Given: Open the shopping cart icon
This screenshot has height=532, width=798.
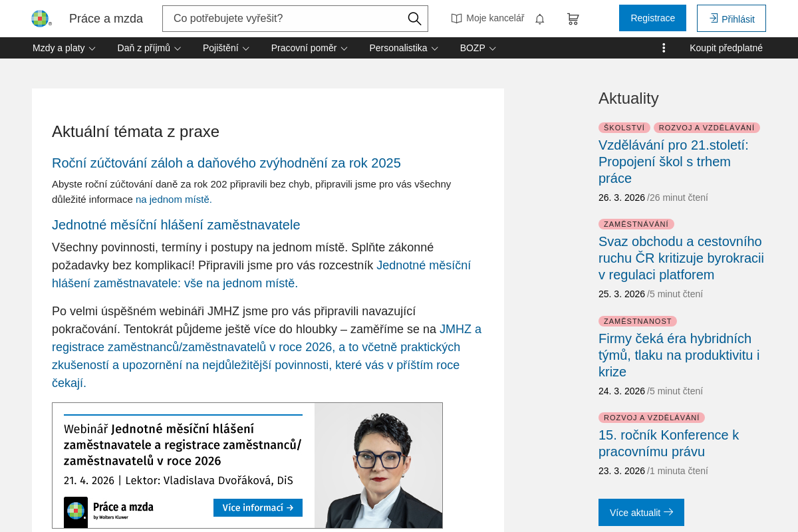Looking at the screenshot, I should point(573,19).
